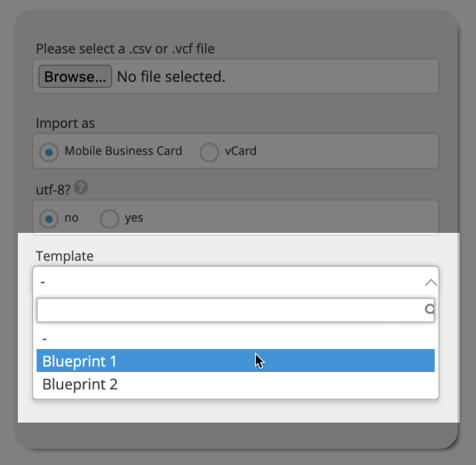Collapse the Template dropdown using its chevron arrow
The height and width of the screenshot is (465, 476).
click(430, 282)
